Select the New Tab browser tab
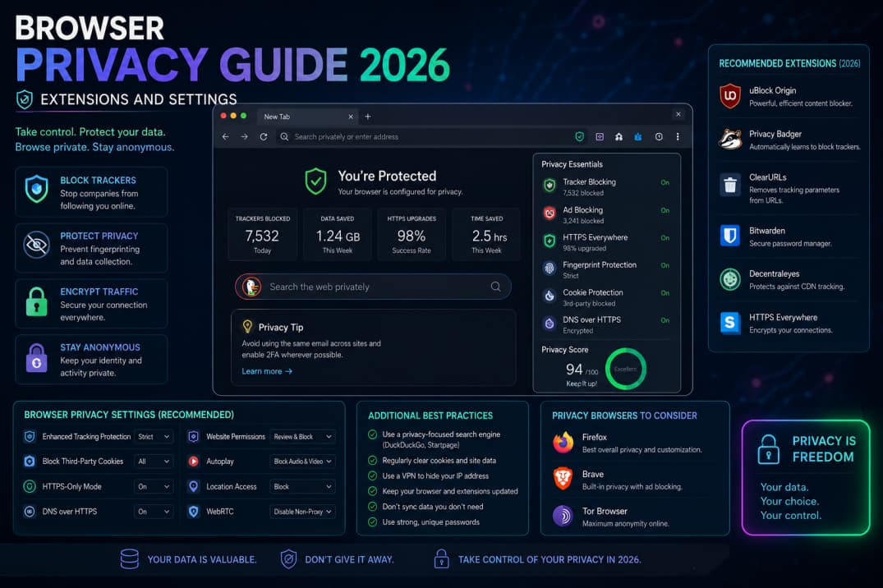The height and width of the screenshot is (588, 883). tap(307, 117)
